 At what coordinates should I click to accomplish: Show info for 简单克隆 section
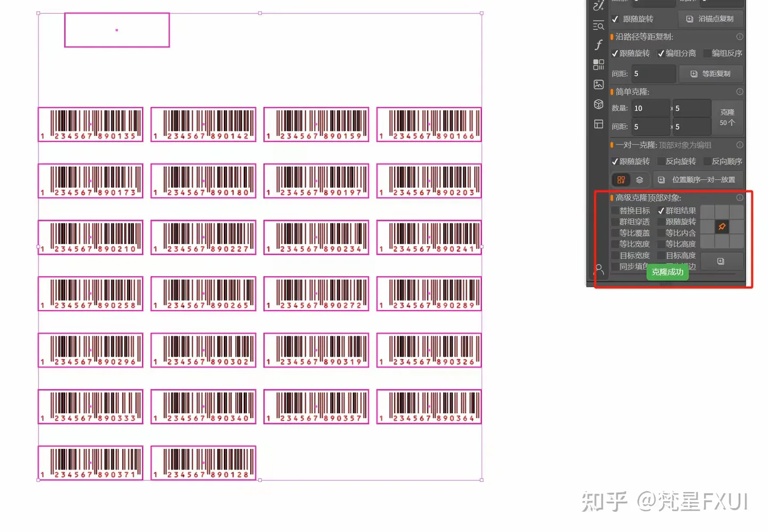[740, 92]
